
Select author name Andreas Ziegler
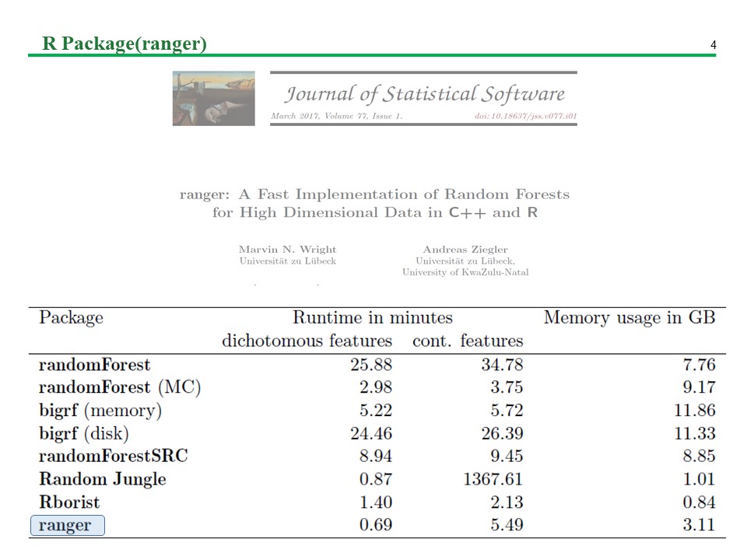(465, 250)
